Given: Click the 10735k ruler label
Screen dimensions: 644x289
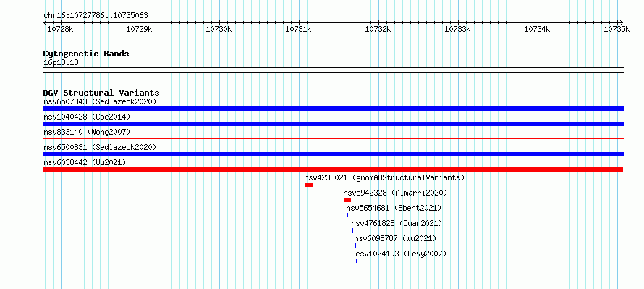Looking at the screenshot, I should [x=617, y=29].
